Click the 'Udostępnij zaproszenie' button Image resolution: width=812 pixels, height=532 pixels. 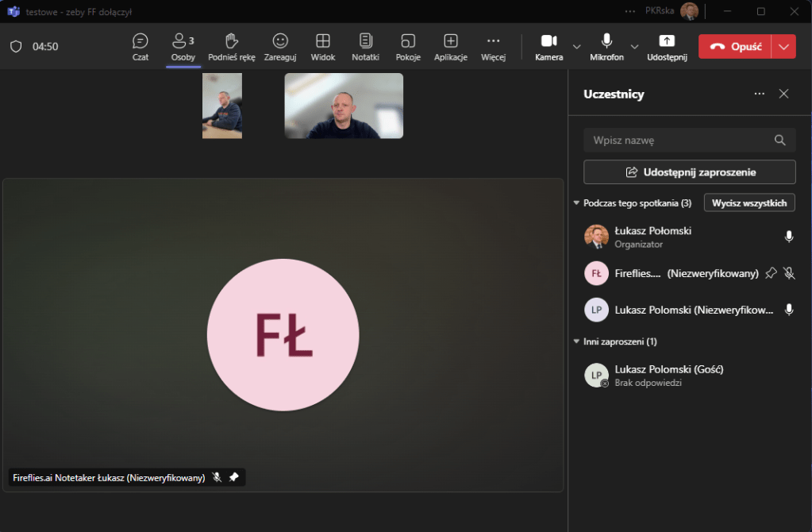pyautogui.click(x=689, y=172)
